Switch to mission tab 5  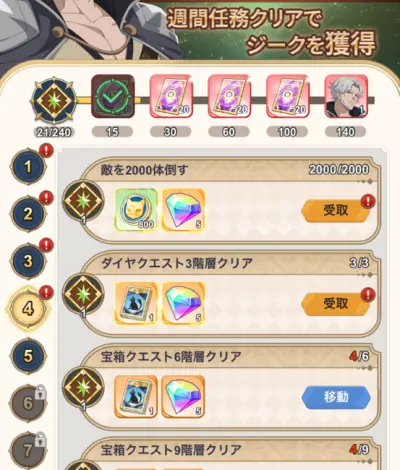pos(28,356)
